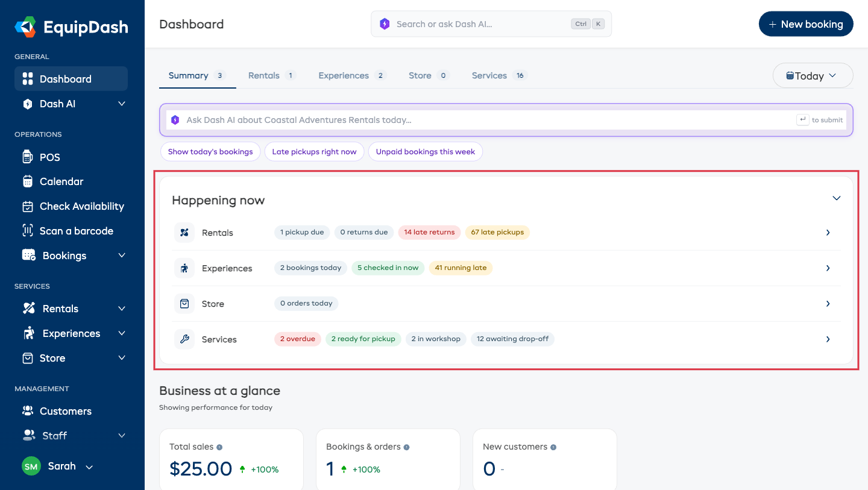Open the Today date range dropdown

(x=813, y=76)
